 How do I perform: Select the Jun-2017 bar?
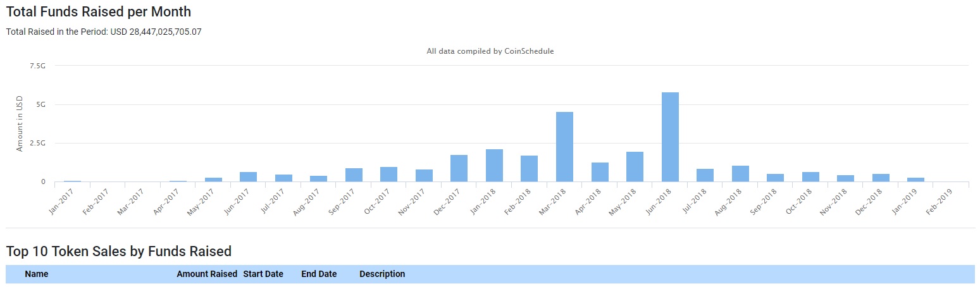pos(248,177)
